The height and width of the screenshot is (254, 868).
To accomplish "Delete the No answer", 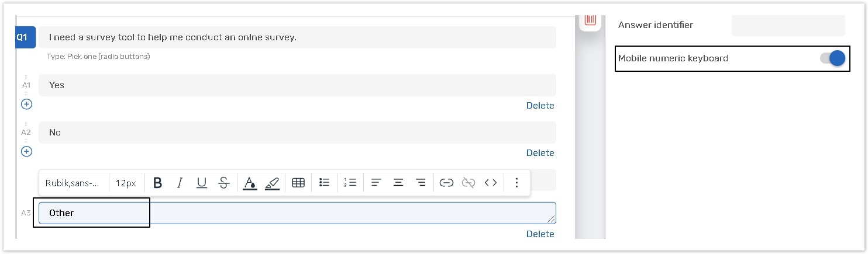I will (x=540, y=153).
